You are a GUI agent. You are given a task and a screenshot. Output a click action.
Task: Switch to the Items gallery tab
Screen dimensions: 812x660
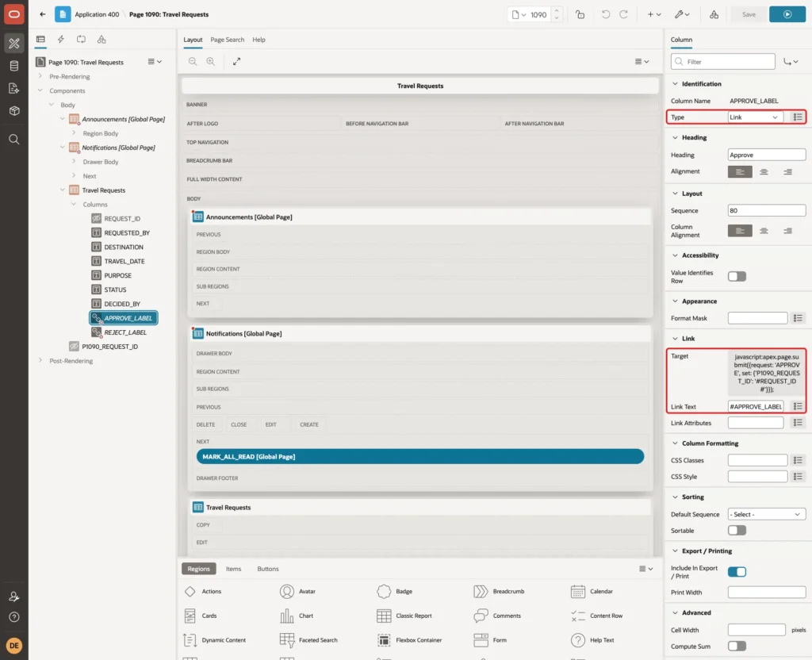(x=234, y=569)
